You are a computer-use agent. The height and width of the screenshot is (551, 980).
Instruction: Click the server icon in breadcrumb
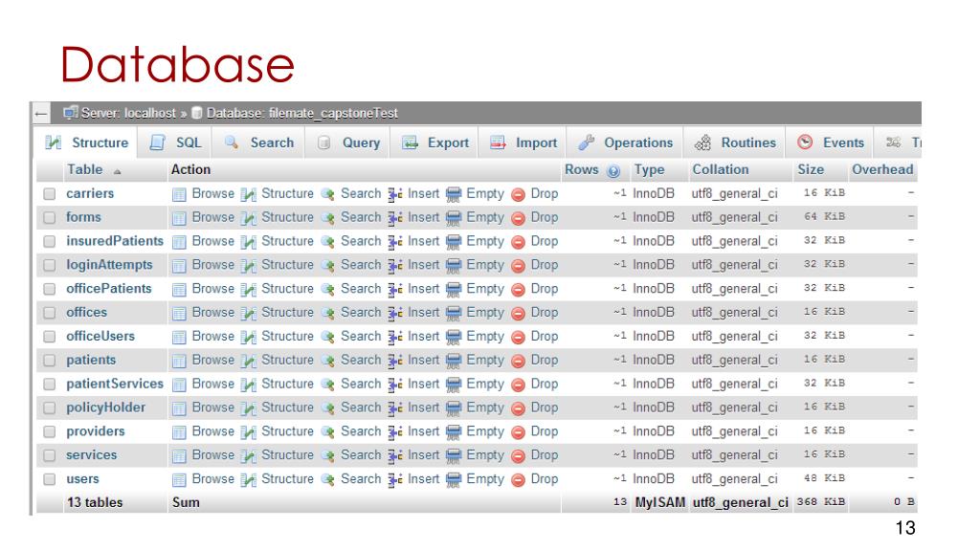coord(70,113)
